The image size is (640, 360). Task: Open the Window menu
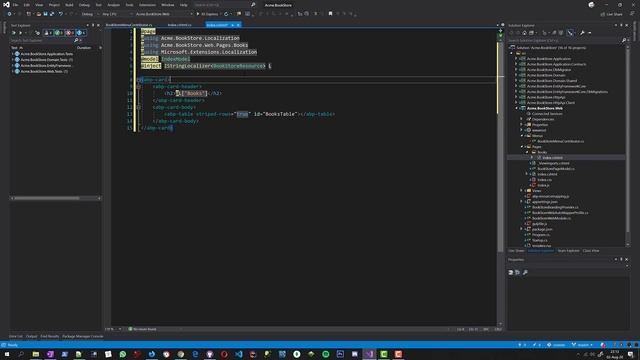click(x=167, y=5)
